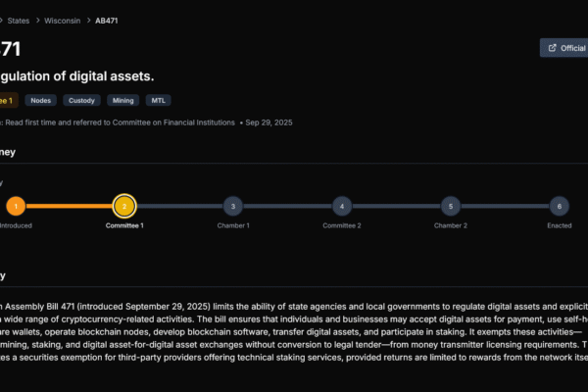This screenshot has width=588, height=392.
Task: Click highlighted step 2 Committee 1 circle
Action: [124, 206]
